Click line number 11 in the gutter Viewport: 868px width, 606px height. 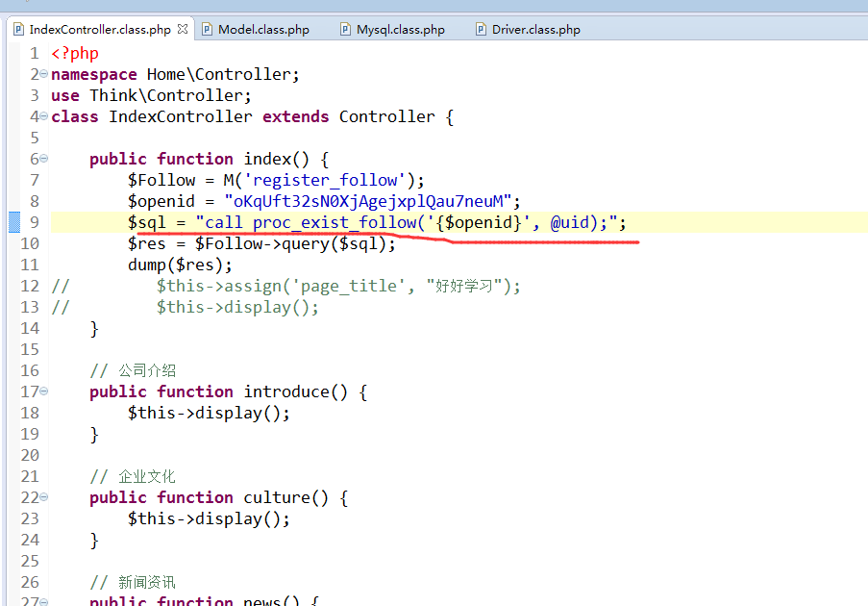coord(30,265)
